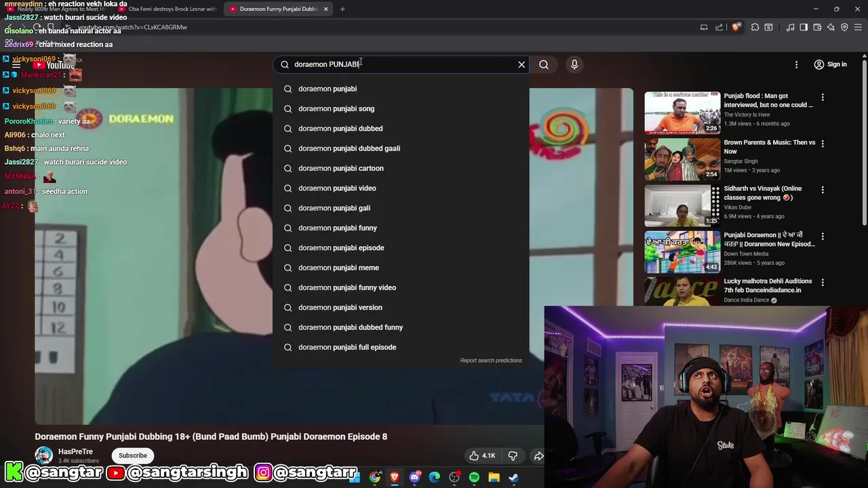
Task: Click the Share arrow button
Action: tap(538, 456)
